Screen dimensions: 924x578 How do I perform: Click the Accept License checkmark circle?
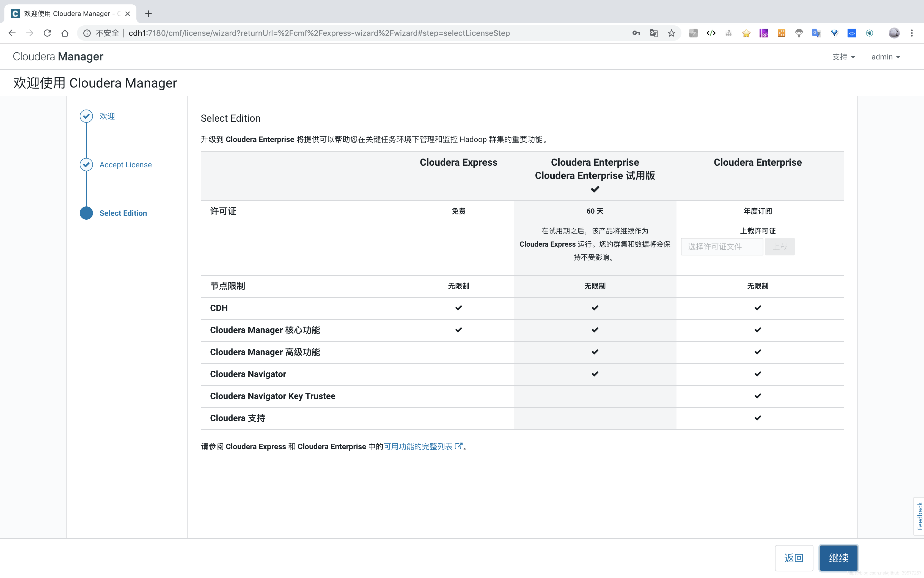coord(86,165)
